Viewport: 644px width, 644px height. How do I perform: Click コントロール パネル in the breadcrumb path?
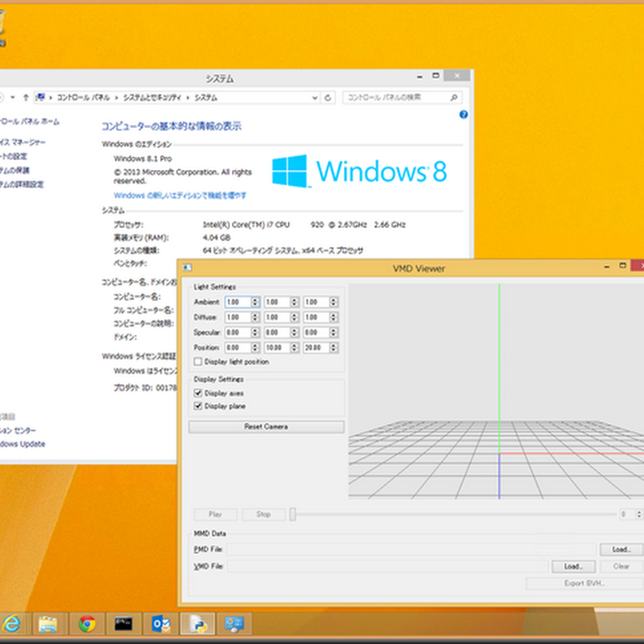pyautogui.click(x=85, y=97)
